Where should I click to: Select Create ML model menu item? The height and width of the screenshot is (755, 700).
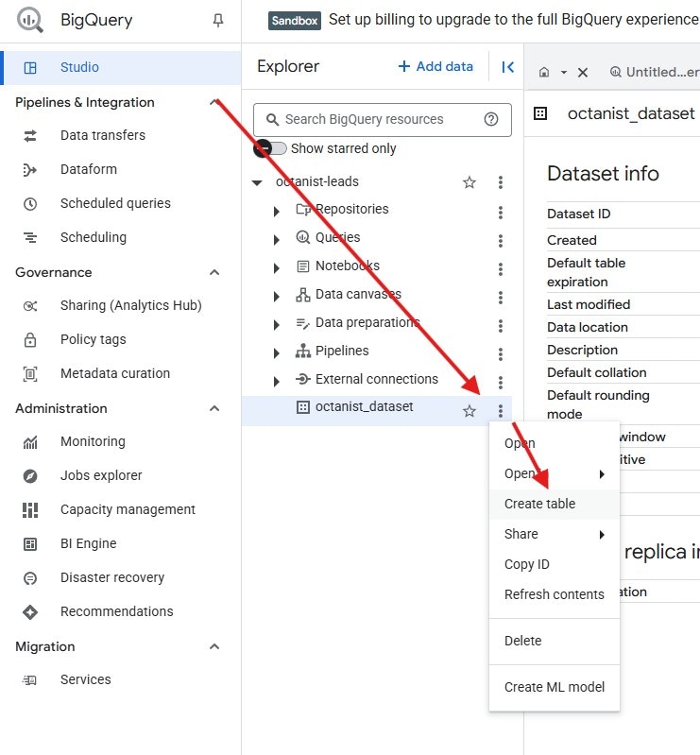tap(555, 688)
